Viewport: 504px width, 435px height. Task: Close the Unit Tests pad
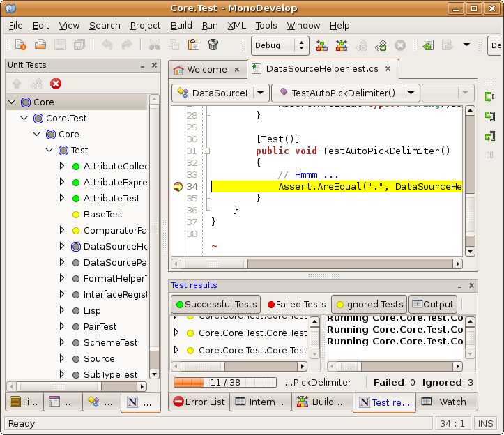click(154, 66)
